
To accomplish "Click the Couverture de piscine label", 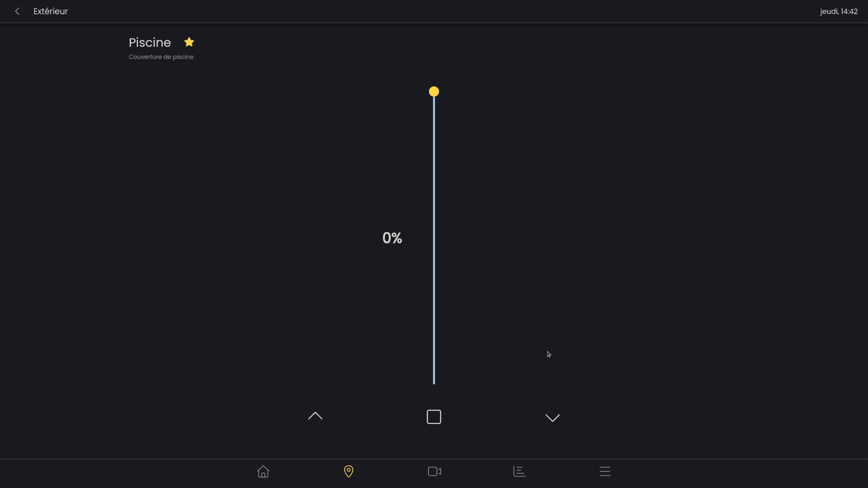I will (x=161, y=57).
